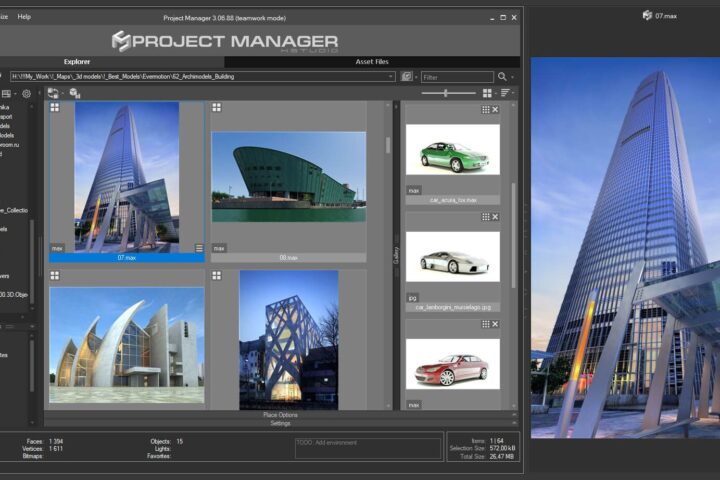Open search options dropdown arrow
The width and height of the screenshot is (720, 480).
(512, 77)
